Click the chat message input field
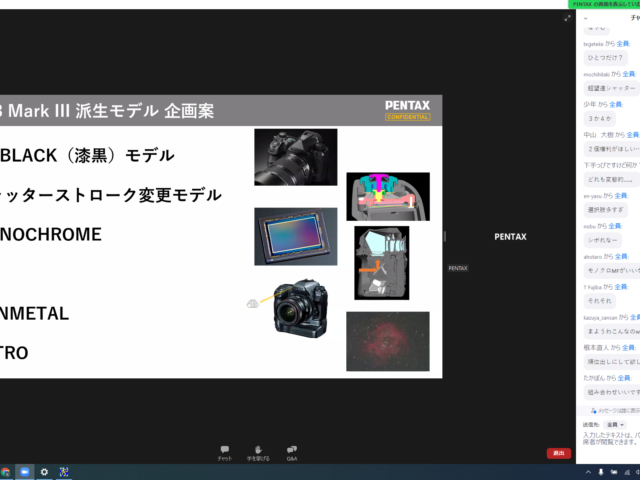 [610, 440]
